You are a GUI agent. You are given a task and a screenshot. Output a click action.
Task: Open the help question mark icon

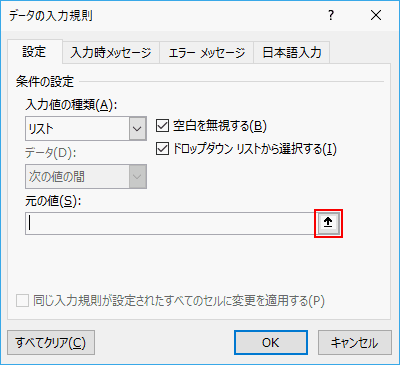[x=331, y=15]
